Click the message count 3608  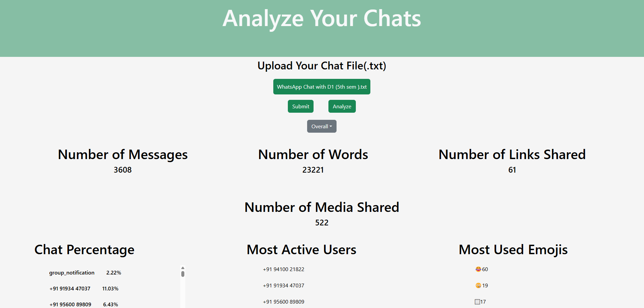122,170
